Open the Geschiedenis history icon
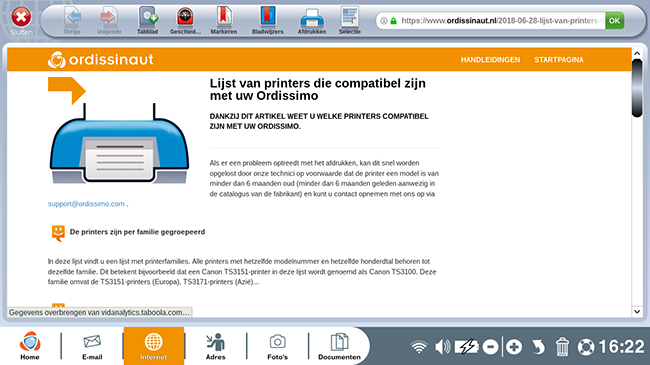The image size is (650, 365). click(185, 20)
